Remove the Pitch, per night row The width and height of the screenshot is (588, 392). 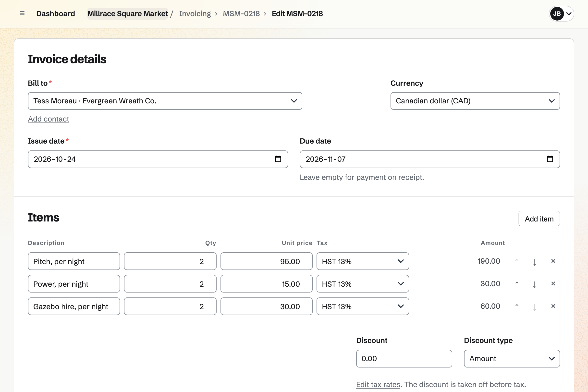(x=553, y=261)
